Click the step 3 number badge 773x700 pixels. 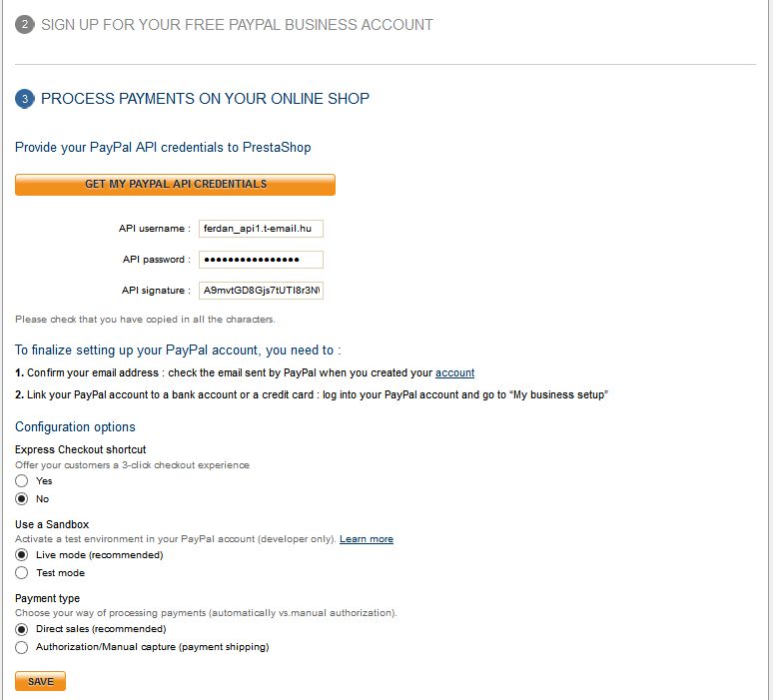coord(25,99)
